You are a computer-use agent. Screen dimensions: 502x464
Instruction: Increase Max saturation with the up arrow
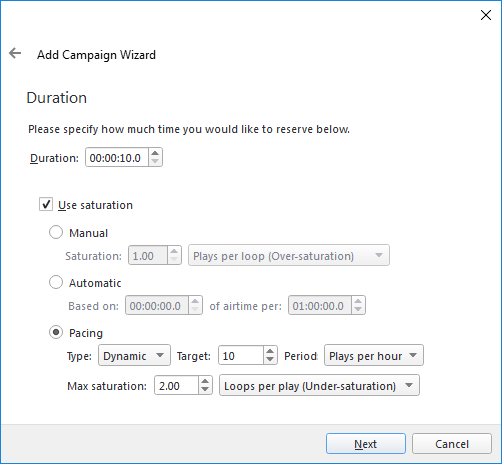pyautogui.click(x=205, y=381)
